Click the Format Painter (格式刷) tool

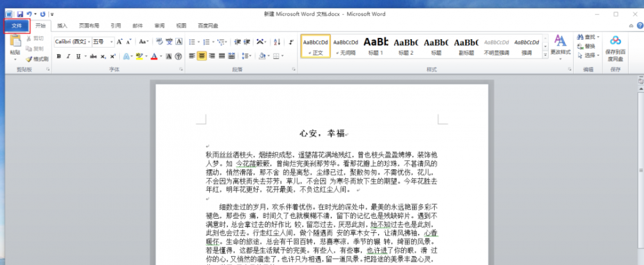coord(37,59)
